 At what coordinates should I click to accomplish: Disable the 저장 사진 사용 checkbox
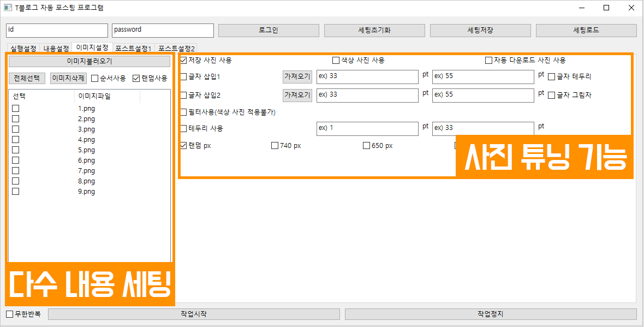[x=184, y=61]
